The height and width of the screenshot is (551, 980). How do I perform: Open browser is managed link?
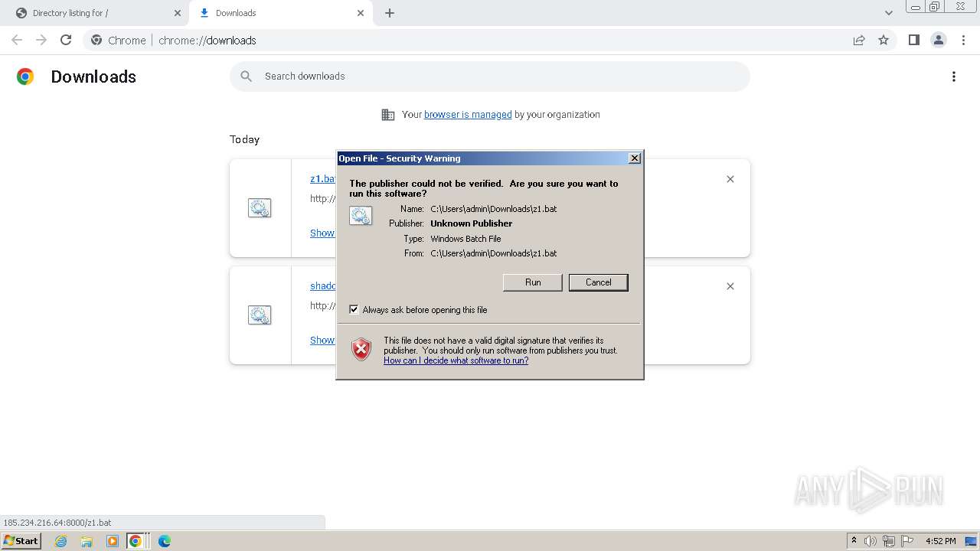[468, 115]
